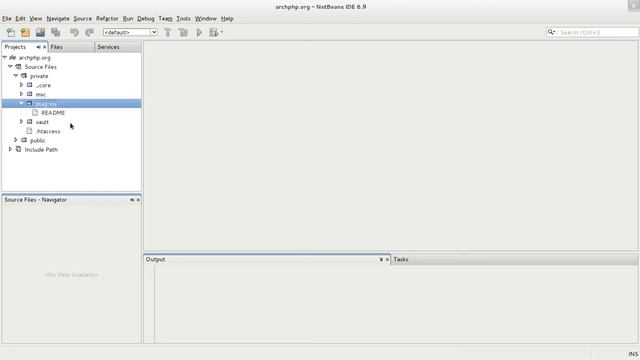This screenshot has height=360, width=640.
Task: Select the _core folder label
Action: pyautogui.click(x=43, y=85)
